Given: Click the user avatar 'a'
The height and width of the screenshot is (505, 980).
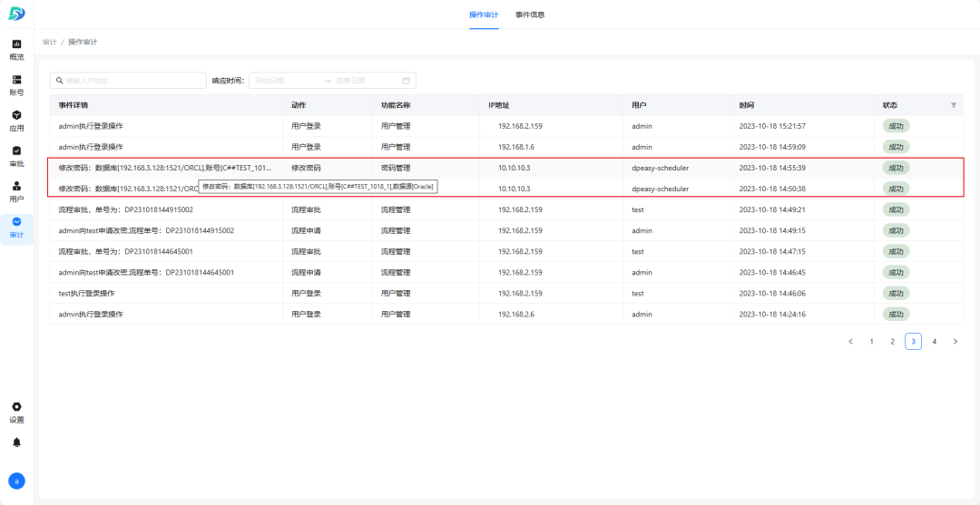Looking at the screenshot, I should click(x=17, y=481).
